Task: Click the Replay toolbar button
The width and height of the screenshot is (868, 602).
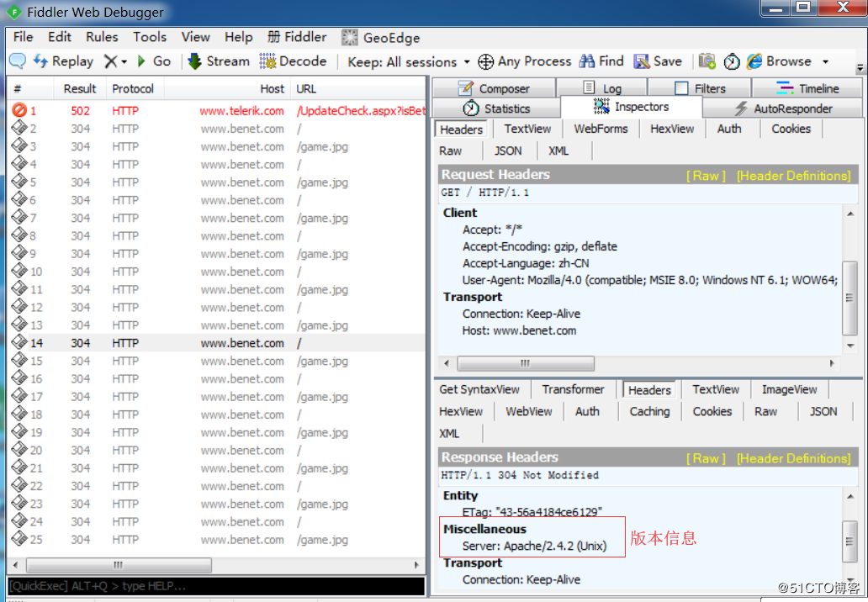Action: (x=63, y=61)
